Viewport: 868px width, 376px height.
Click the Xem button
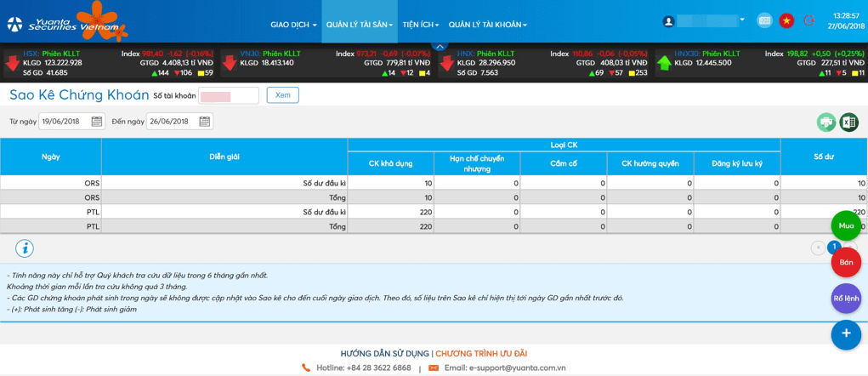pos(282,95)
